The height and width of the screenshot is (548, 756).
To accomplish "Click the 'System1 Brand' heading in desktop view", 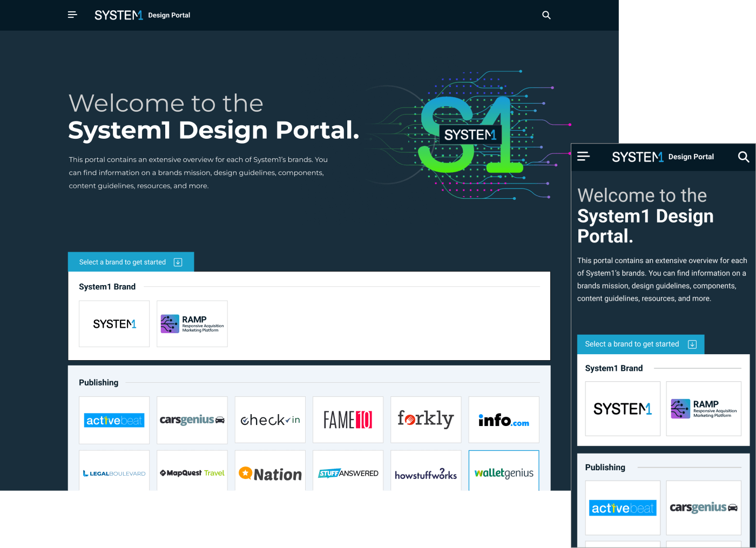I will [107, 287].
